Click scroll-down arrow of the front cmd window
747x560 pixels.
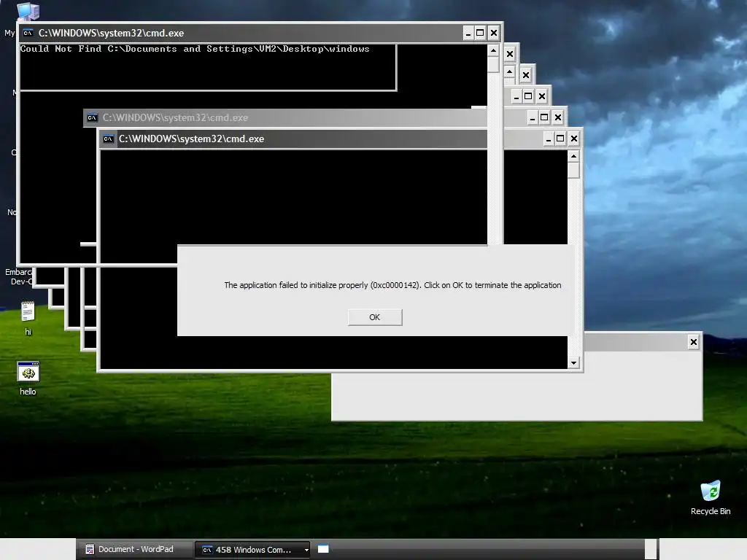[573, 363]
